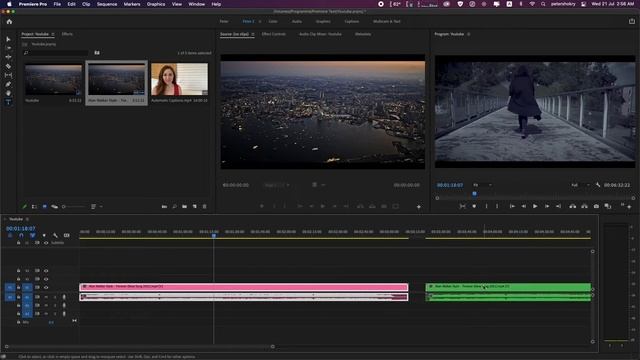The height and width of the screenshot is (360, 640).
Task: Select Automatic Captions.mp4 thumbnail
Action: 179,79
